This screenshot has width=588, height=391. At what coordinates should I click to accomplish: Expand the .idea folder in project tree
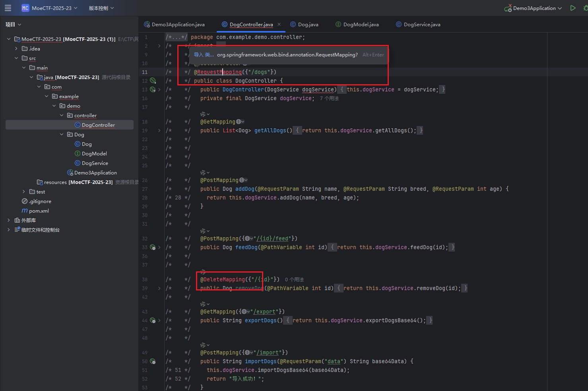tap(16, 48)
